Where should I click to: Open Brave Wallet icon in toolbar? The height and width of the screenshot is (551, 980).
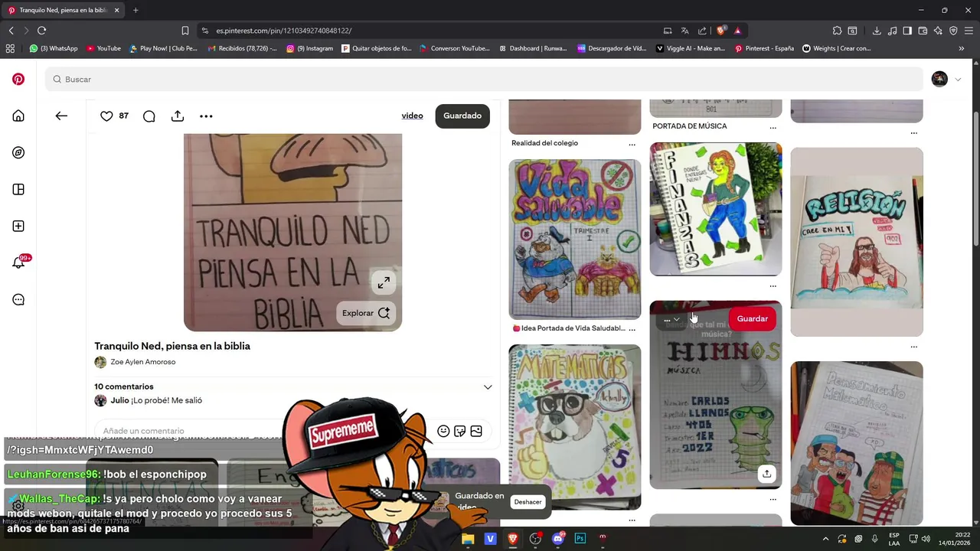pos(923,31)
